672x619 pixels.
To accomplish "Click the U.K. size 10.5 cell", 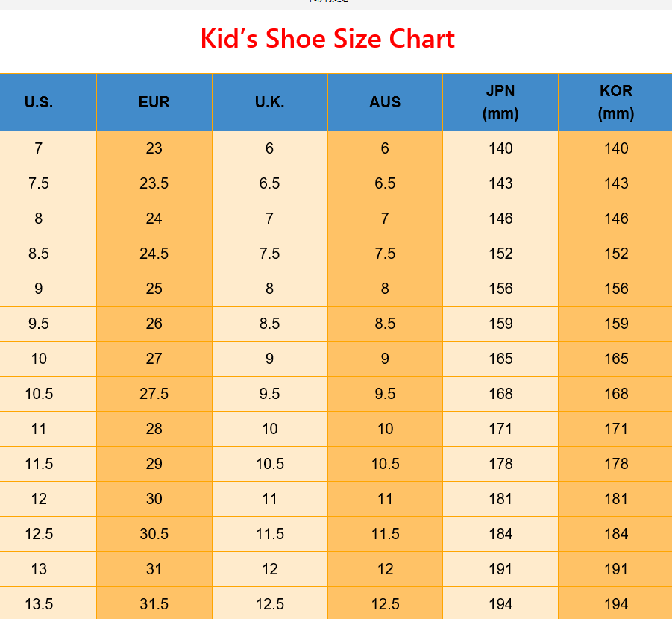I will [269, 464].
